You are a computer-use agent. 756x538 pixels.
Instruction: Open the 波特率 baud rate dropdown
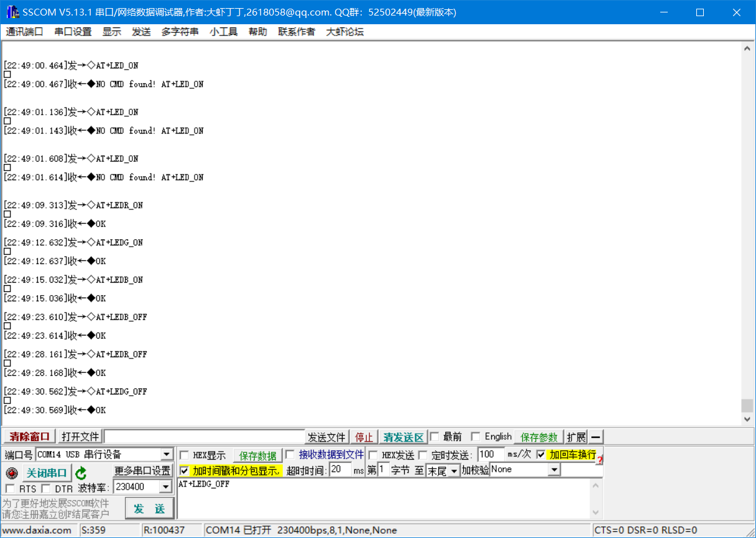click(166, 486)
